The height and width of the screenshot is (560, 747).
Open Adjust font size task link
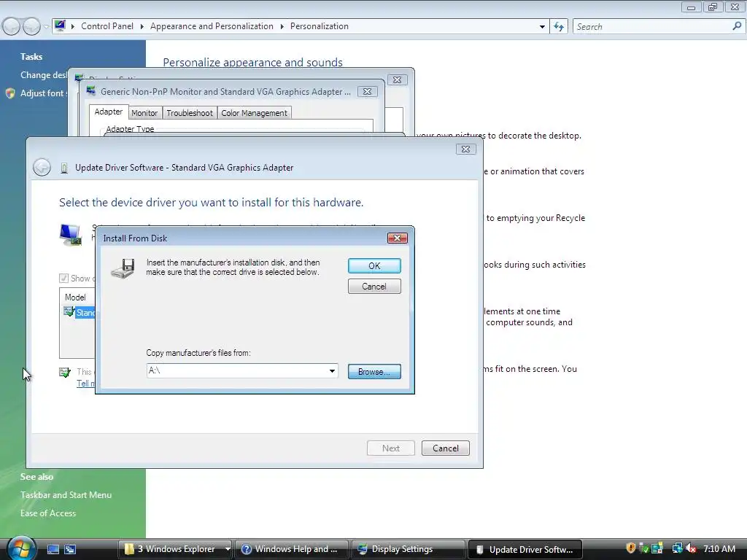click(x=42, y=93)
